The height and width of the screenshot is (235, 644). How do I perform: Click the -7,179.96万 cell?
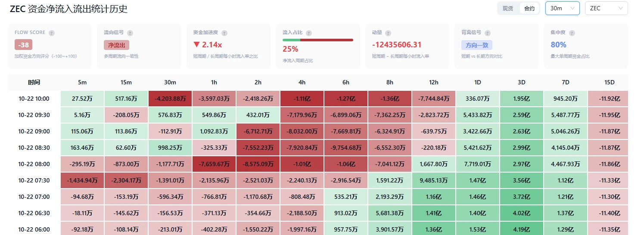(302, 115)
